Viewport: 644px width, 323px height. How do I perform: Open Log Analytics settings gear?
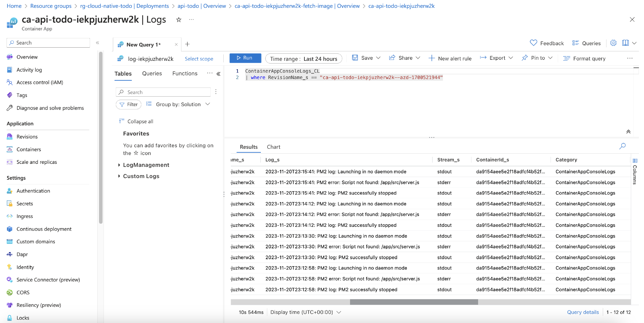[613, 43]
